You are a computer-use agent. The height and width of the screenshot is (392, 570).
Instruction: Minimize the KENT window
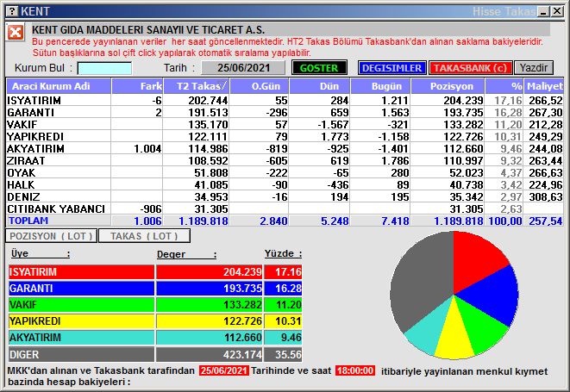544,11
